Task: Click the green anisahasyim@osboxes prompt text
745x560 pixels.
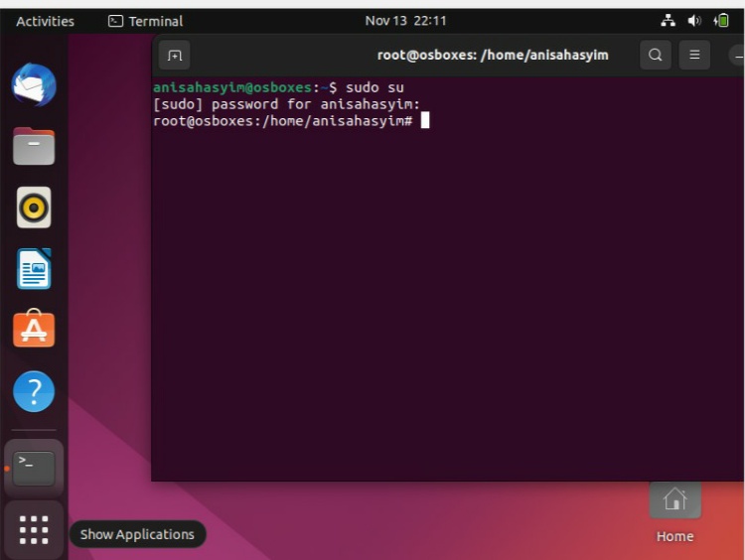Action: point(232,87)
